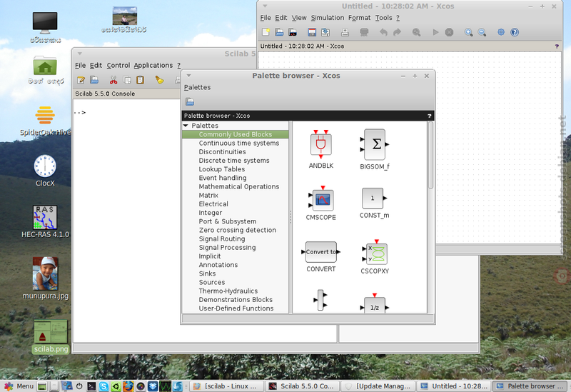Screen dimensions: 571x392
Task: Launch terminal from taskbar panel
Action: click(91, 386)
